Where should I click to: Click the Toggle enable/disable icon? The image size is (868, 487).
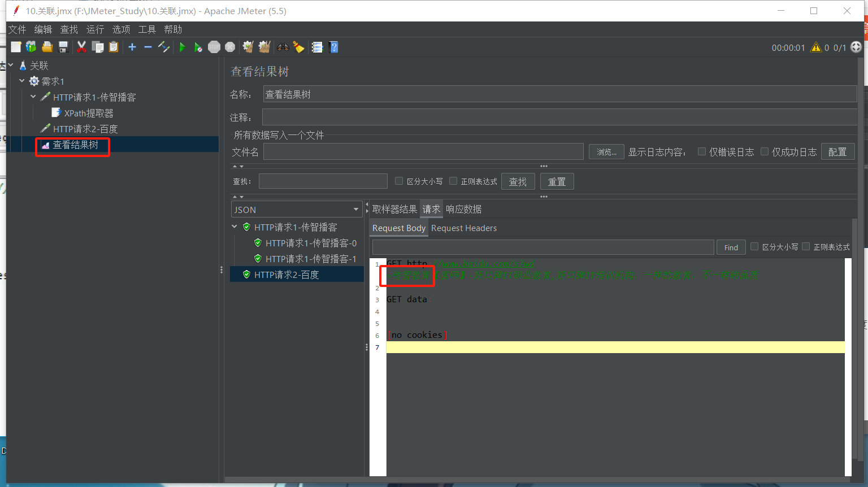coord(164,47)
